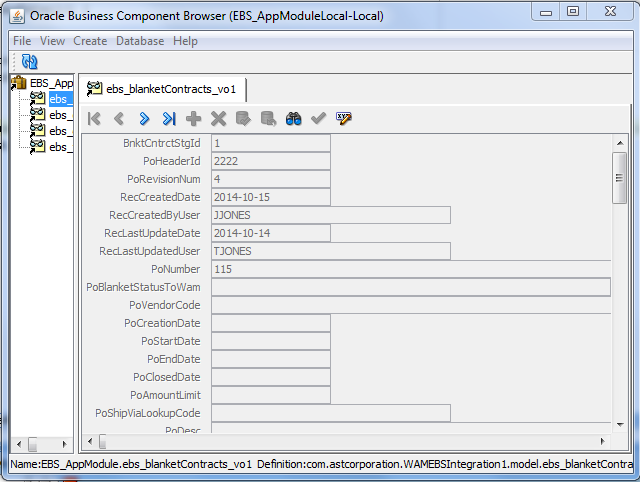640x482 pixels.
Task: Click the refresh connection toolbar icon
Action: (x=29, y=62)
